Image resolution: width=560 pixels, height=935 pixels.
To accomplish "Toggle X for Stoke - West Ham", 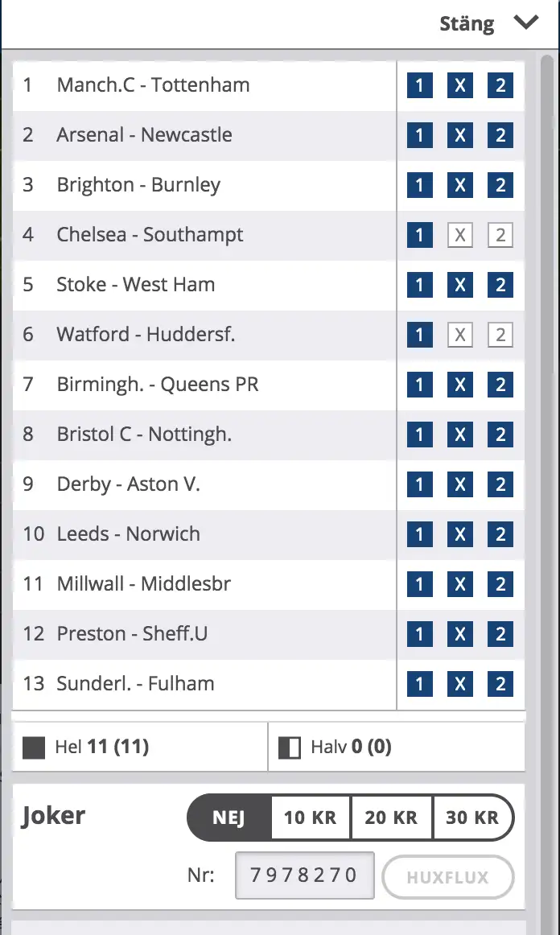I will pyautogui.click(x=459, y=284).
